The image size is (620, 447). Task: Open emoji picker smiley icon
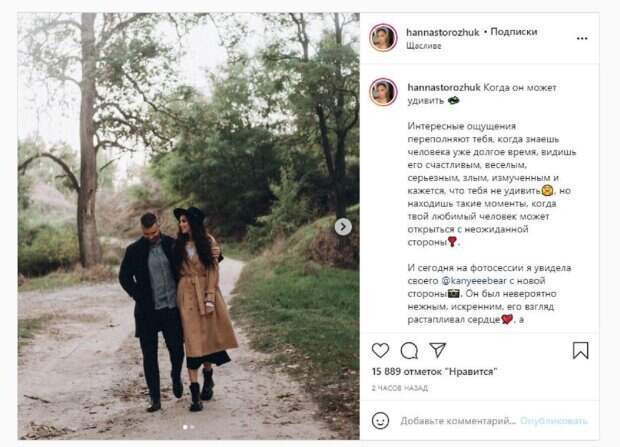coord(380,421)
